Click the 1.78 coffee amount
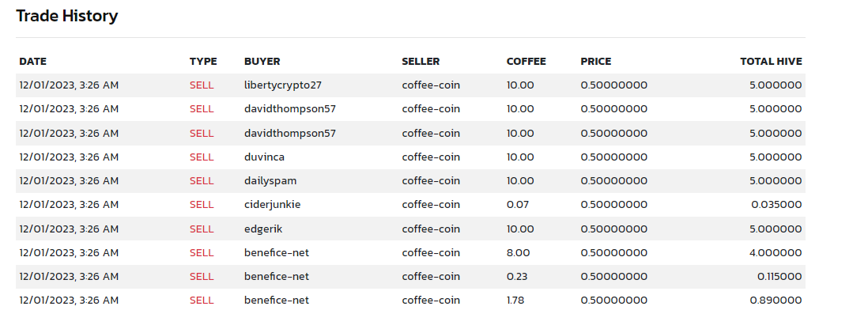868x329 pixels. pos(515,301)
